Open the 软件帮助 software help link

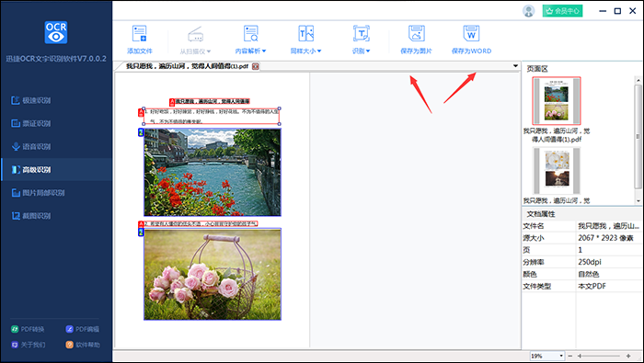[x=83, y=345]
